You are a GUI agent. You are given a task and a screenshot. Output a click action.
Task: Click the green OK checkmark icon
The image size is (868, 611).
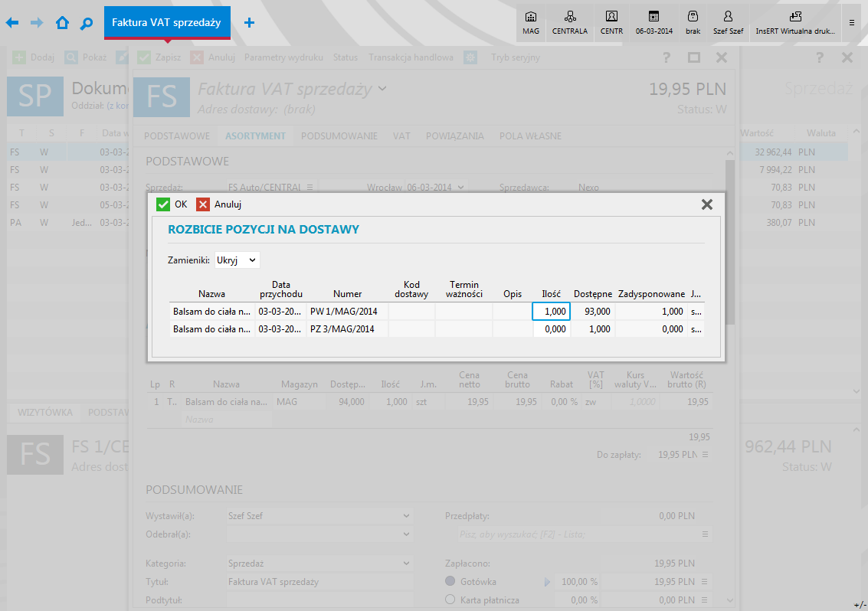point(163,204)
